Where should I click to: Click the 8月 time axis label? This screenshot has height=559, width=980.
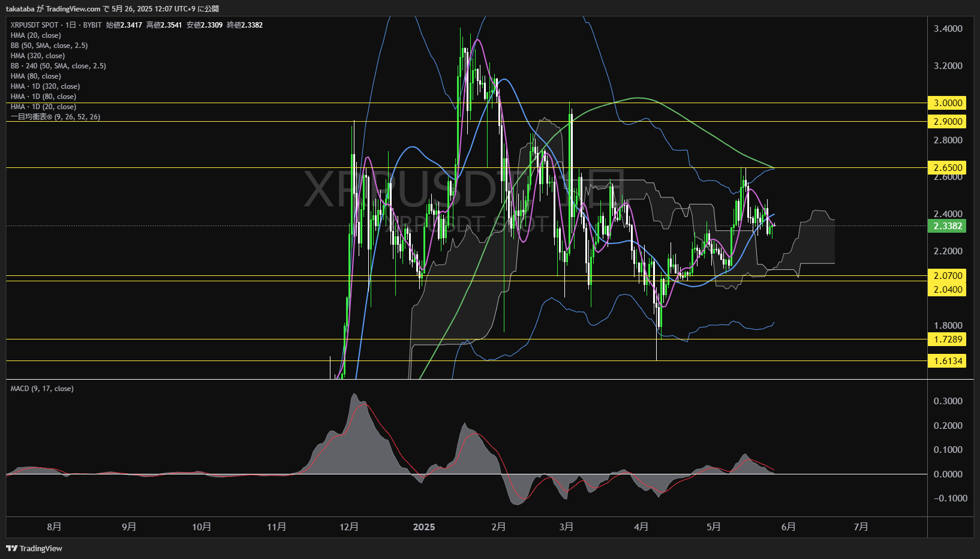tap(54, 527)
